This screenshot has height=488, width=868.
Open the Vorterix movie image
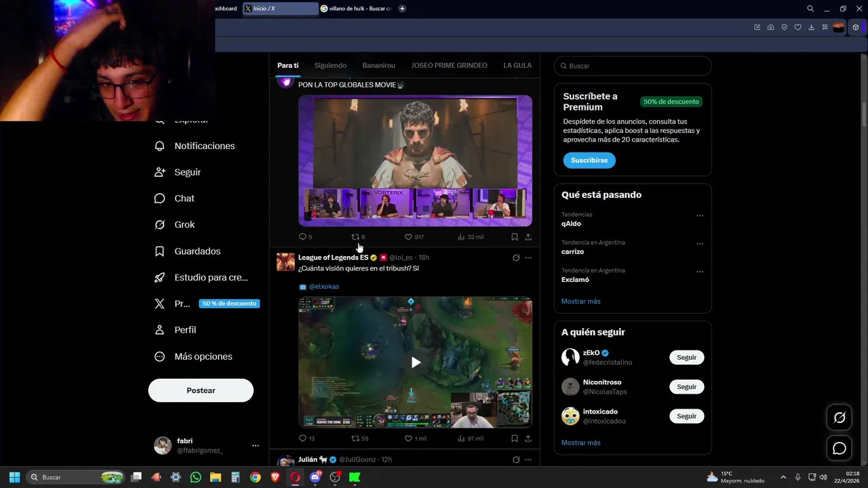[x=415, y=161]
